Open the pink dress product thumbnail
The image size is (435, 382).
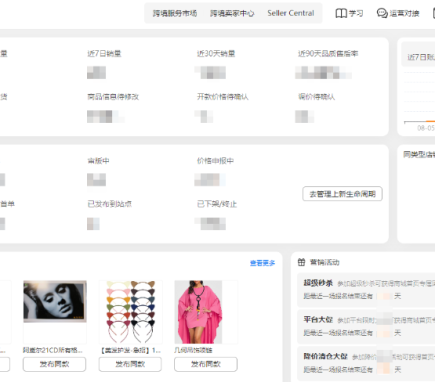(x=206, y=312)
